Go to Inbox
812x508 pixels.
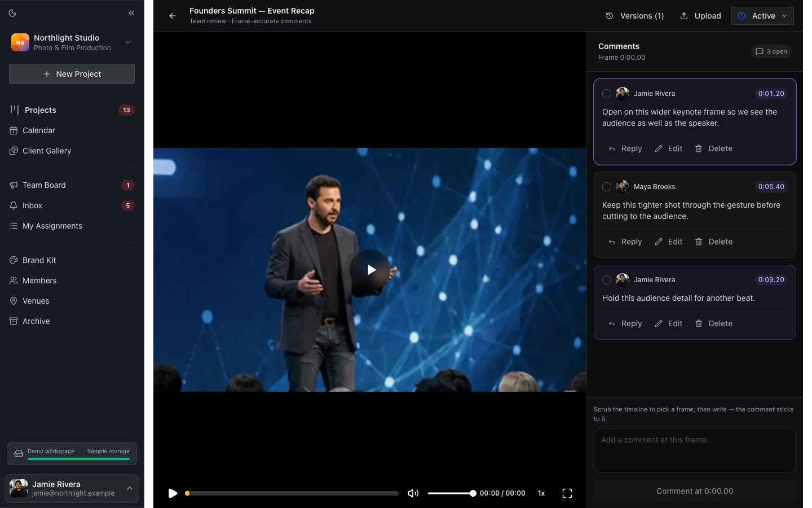point(72,205)
